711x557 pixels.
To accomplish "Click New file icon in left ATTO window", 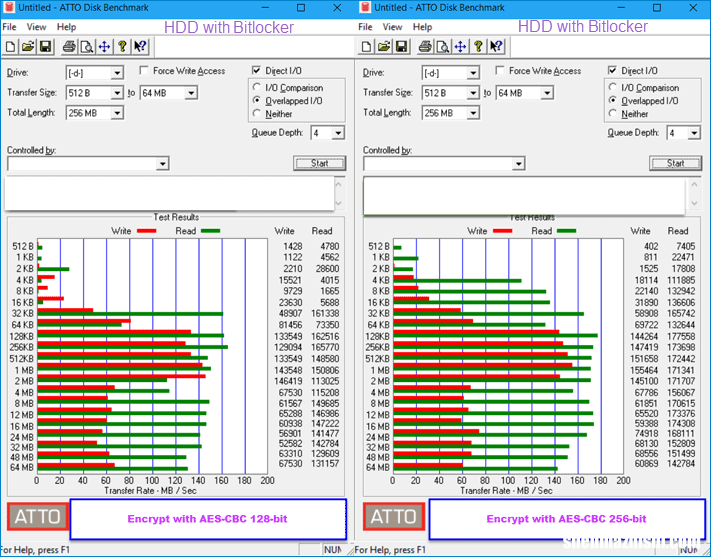I will pyautogui.click(x=10, y=46).
